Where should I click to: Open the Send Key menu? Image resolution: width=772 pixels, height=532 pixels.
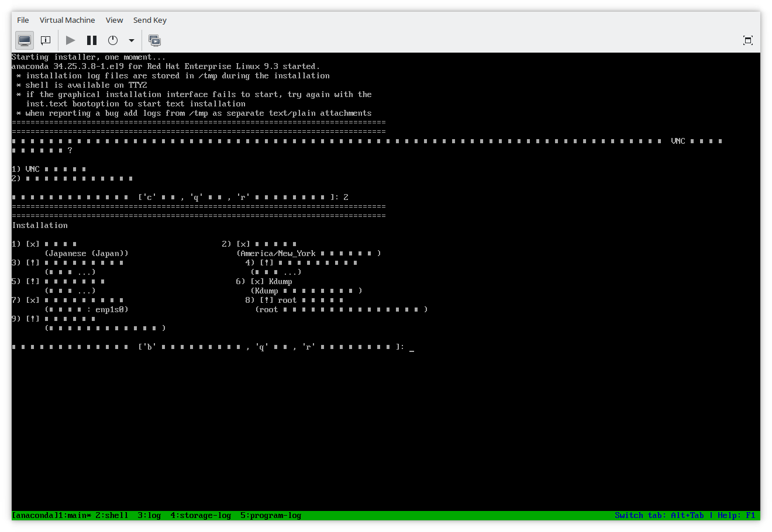(x=150, y=20)
